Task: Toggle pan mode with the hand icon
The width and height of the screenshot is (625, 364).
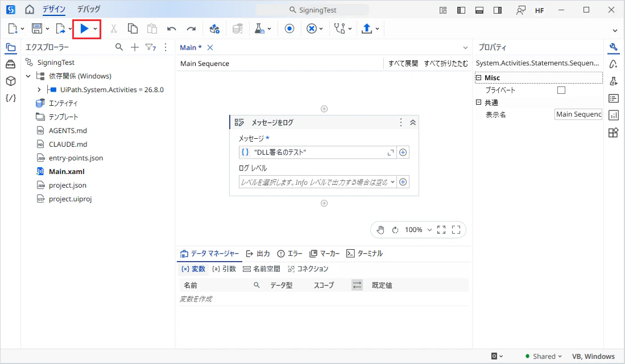Action: click(x=380, y=230)
